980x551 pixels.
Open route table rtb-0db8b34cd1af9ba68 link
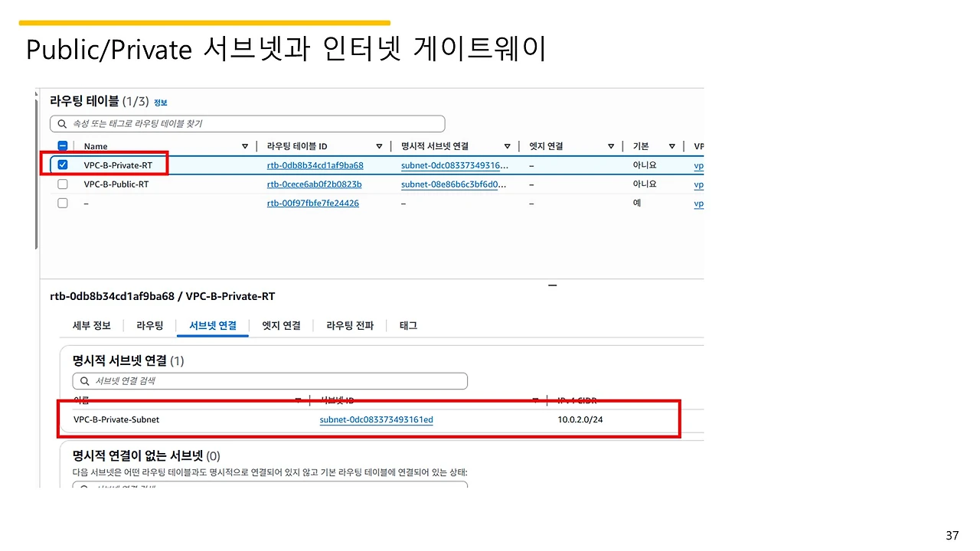pos(315,165)
